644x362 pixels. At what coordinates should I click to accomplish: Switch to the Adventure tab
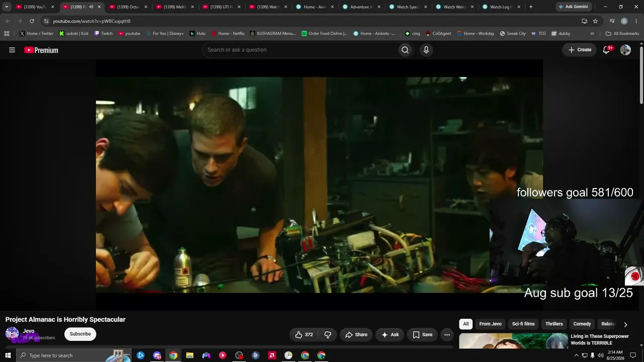[x=358, y=7]
